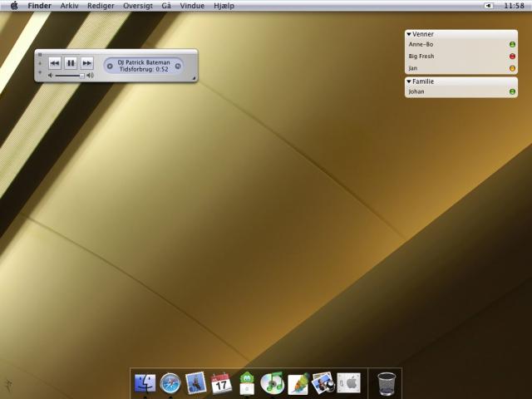Click the Tidsforbrug 0:52 time display
This screenshot has width=532, height=399.
pyautogui.click(x=144, y=69)
